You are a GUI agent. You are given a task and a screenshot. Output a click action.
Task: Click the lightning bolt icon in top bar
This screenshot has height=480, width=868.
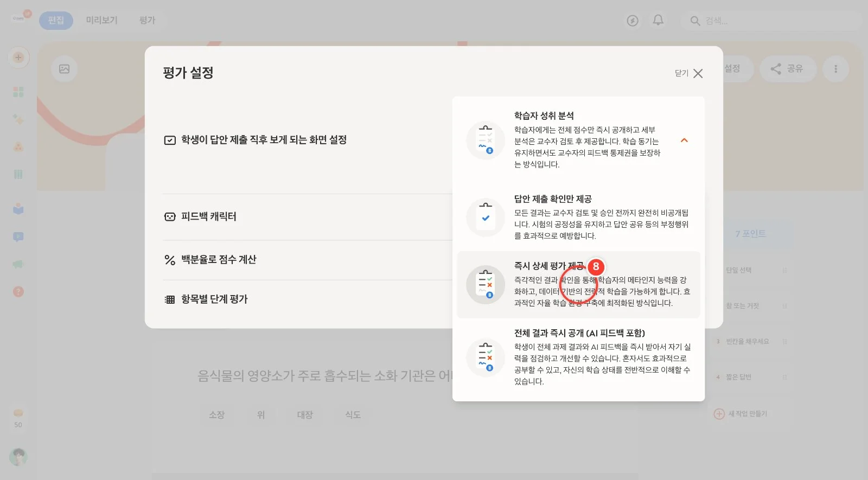(x=633, y=21)
